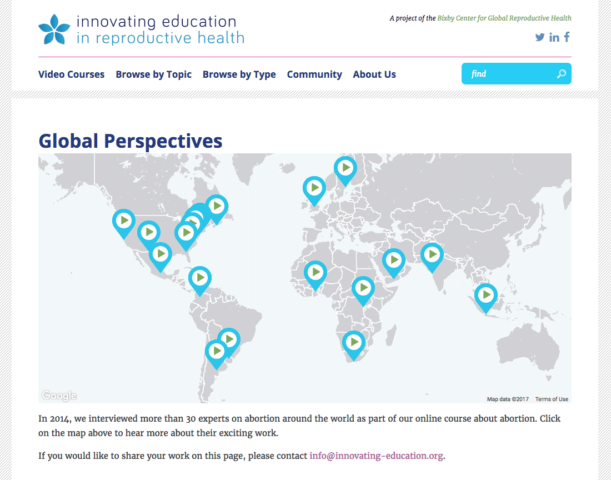Open Browse by Topic menu
Image resolution: width=611 pixels, height=480 pixels.
(x=154, y=74)
